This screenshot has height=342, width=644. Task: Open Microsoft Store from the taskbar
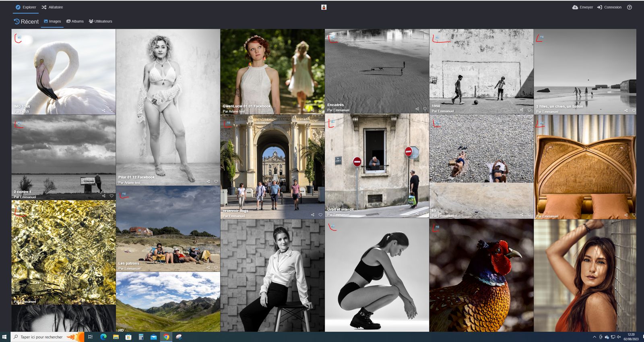pos(128,337)
